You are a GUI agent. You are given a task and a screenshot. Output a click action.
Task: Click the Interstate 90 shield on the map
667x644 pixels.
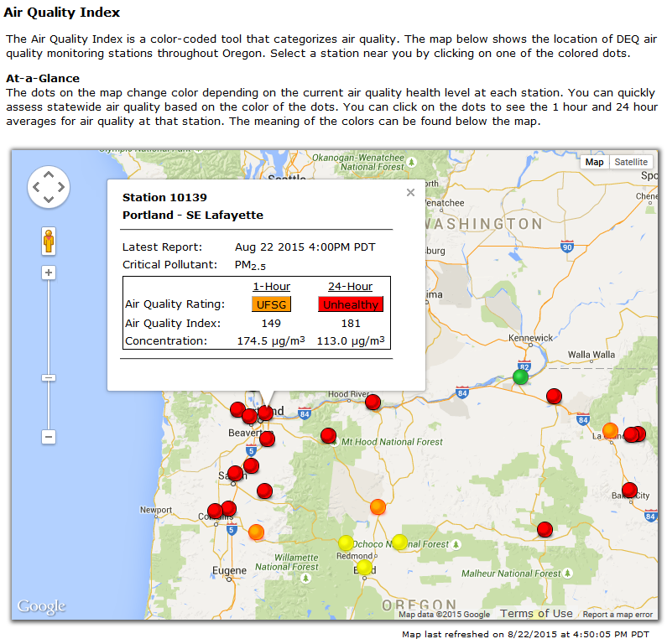point(567,247)
